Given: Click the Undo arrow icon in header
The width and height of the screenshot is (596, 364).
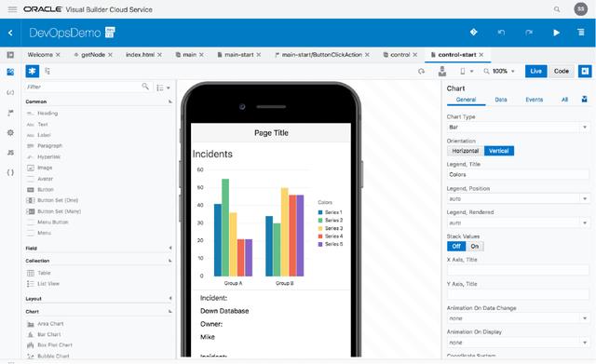Looking at the screenshot, I should click(x=501, y=33).
